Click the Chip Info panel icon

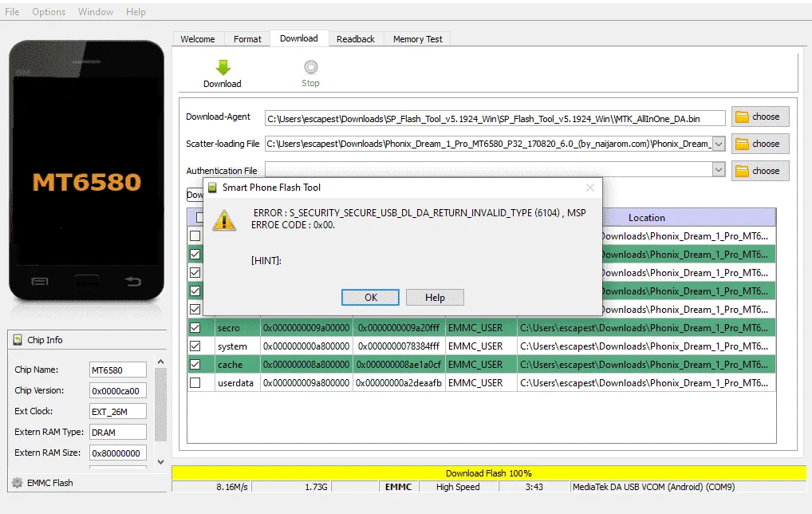[18, 340]
